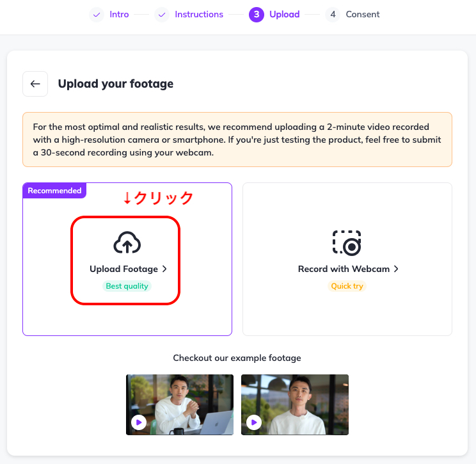Click the Instructions step checkmark icon
476x464 pixels.
tap(162, 14)
